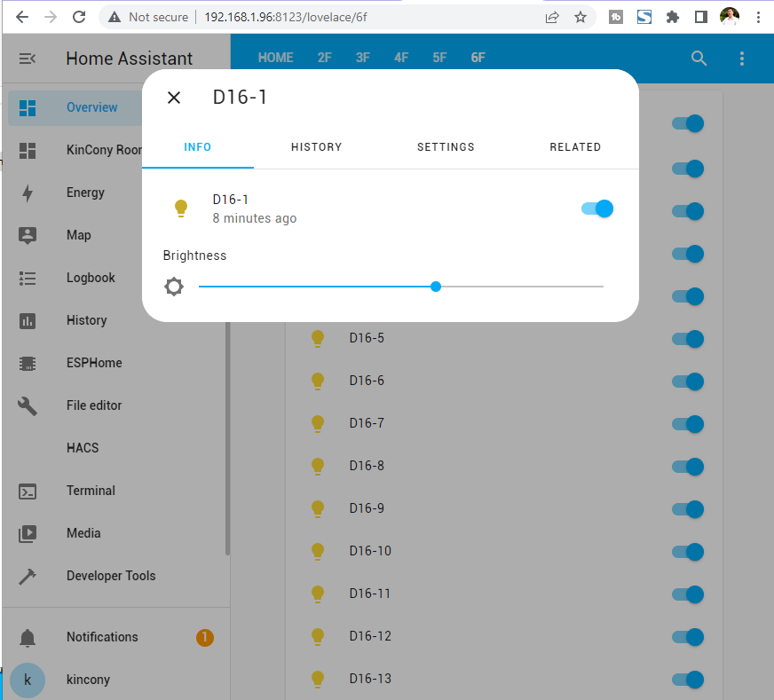Click the Terminal console icon

[x=28, y=491]
